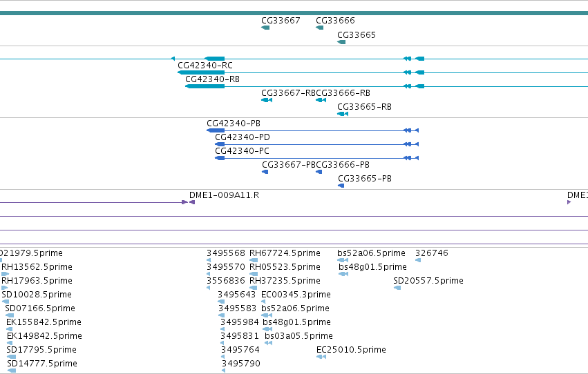
Task: Open the CG33667-RB transcript label
Action: tap(288, 93)
